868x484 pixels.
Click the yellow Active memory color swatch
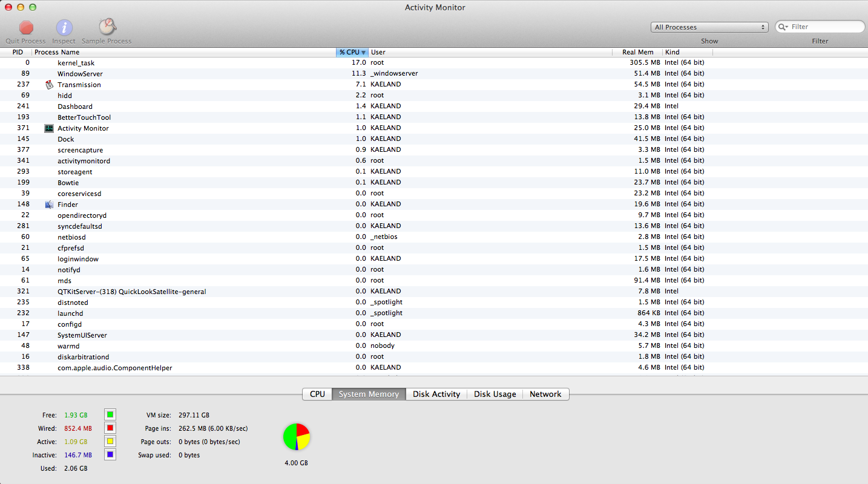(110, 442)
